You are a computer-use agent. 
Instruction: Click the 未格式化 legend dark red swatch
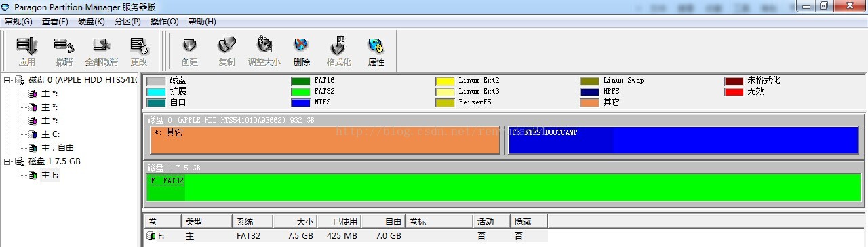[x=734, y=81]
